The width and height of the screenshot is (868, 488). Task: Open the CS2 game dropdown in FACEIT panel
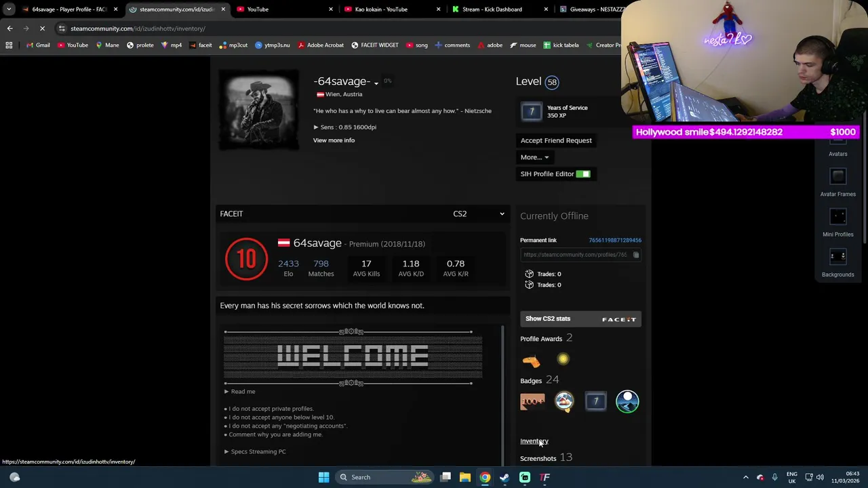pos(479,214)
